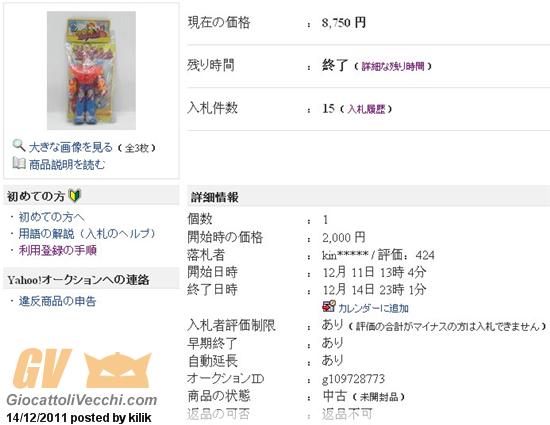Click the GiocattoliVecchi.com watermark text
Screen dimensions: 550x425
click(82, 400)
